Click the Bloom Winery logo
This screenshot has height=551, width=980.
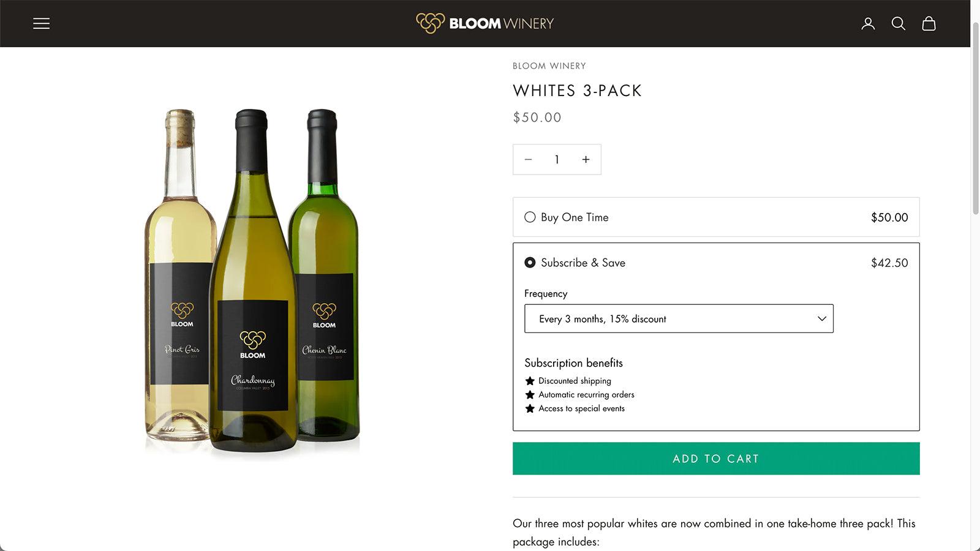pyautogui.click(x=484, y=23)
